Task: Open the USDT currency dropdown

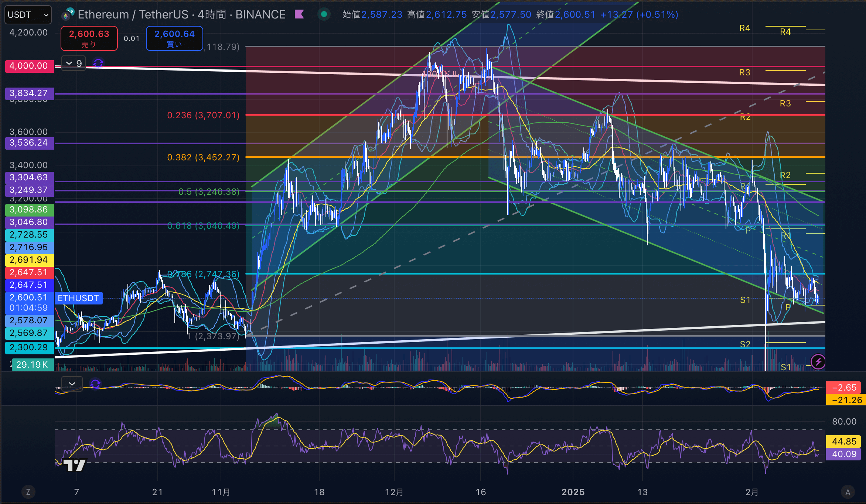Action: tap(28, 15)
